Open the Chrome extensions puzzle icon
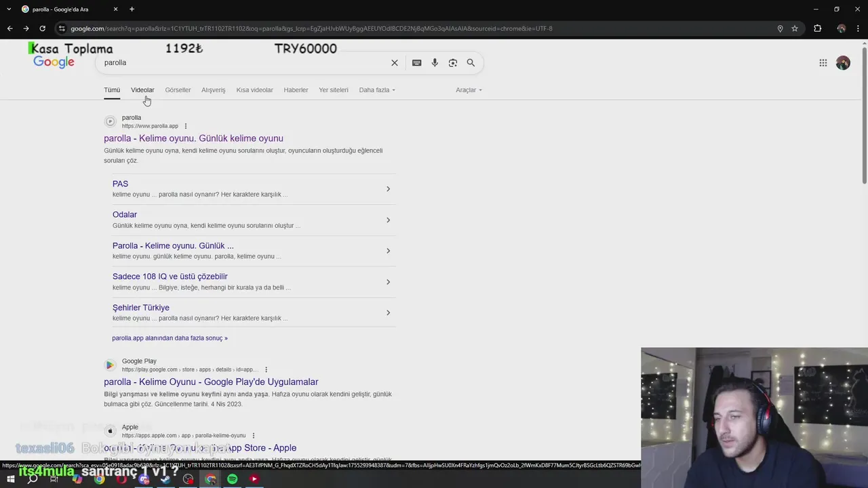Screen dimensions: 868x488 (x=817, y=28)
